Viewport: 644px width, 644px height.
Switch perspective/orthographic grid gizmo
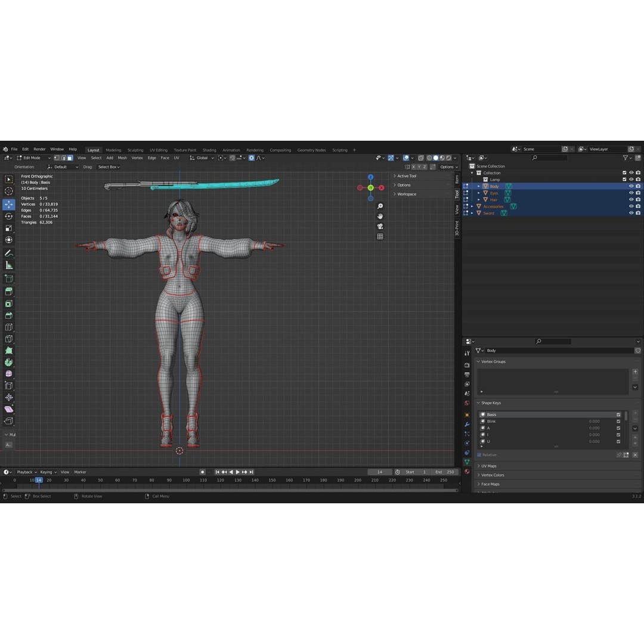coord(380,236)
